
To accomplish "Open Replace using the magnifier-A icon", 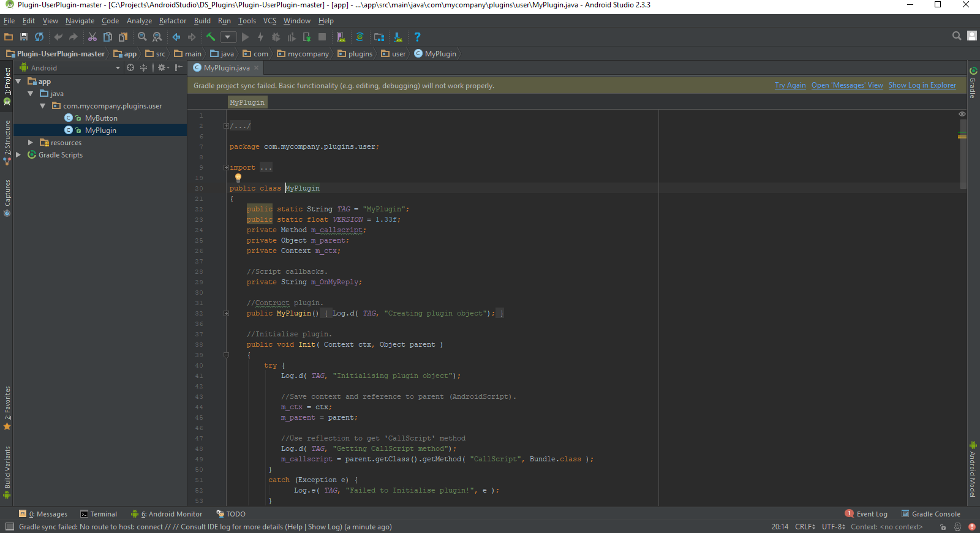I will point(157,37).
